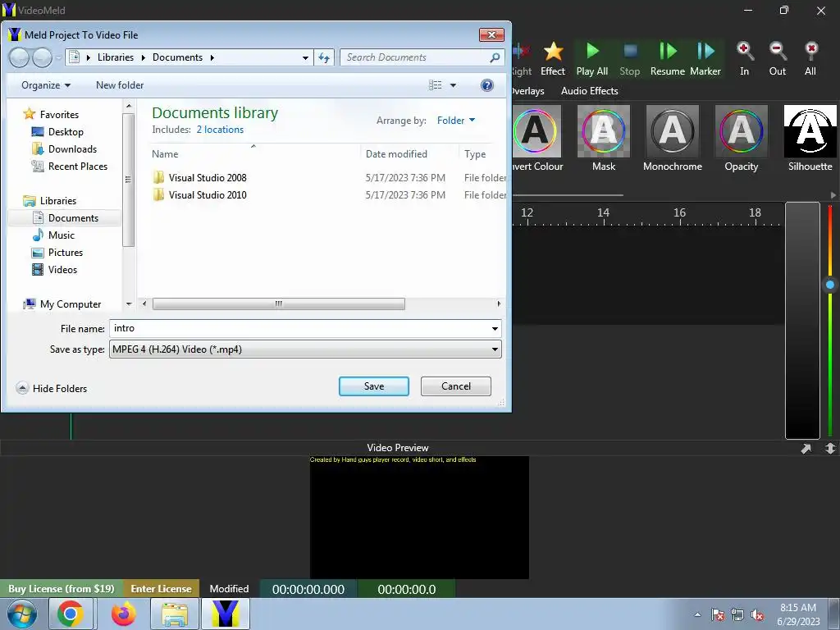
Task: Click the Enter License button
Action: tap(161, 589)
